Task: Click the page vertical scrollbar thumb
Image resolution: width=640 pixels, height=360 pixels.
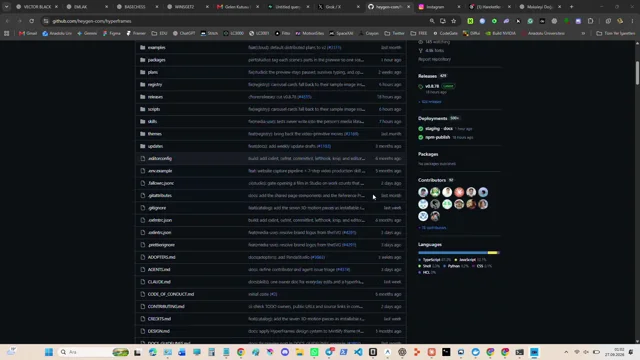Action: coord(637,73)
